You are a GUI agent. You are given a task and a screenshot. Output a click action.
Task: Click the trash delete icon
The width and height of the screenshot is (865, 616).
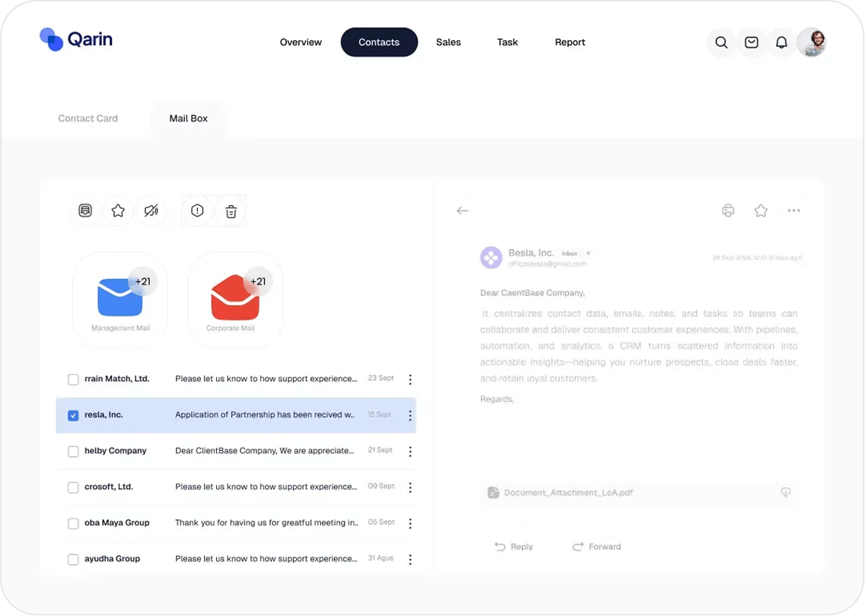coord(231,211)
